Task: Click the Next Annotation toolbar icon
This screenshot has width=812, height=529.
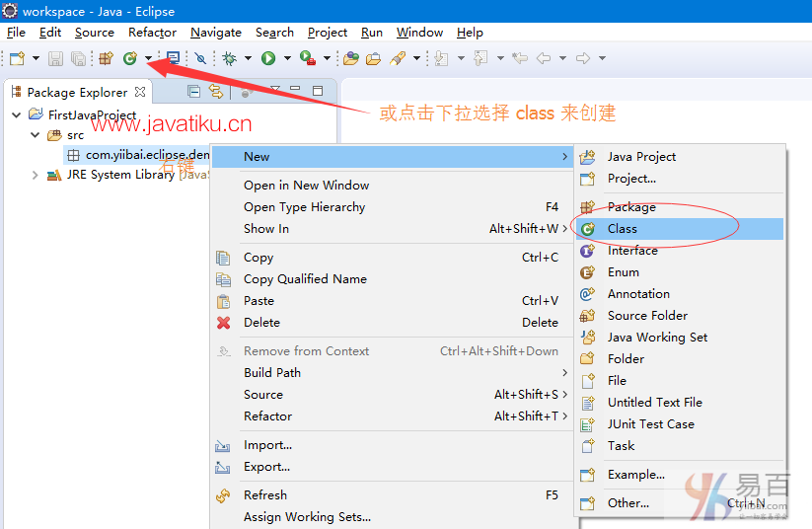Action: click(442, 58)
